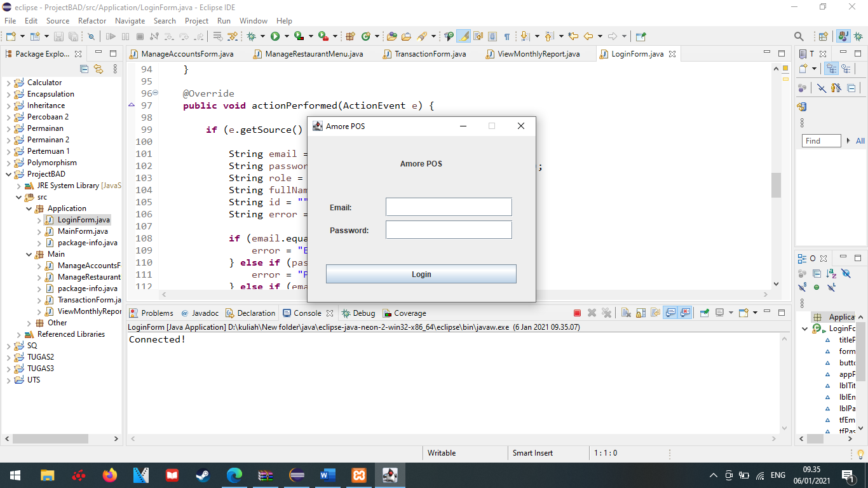Click Password field in Amore POS
Viewport: 868px width, 488px height.
(449, 230)
